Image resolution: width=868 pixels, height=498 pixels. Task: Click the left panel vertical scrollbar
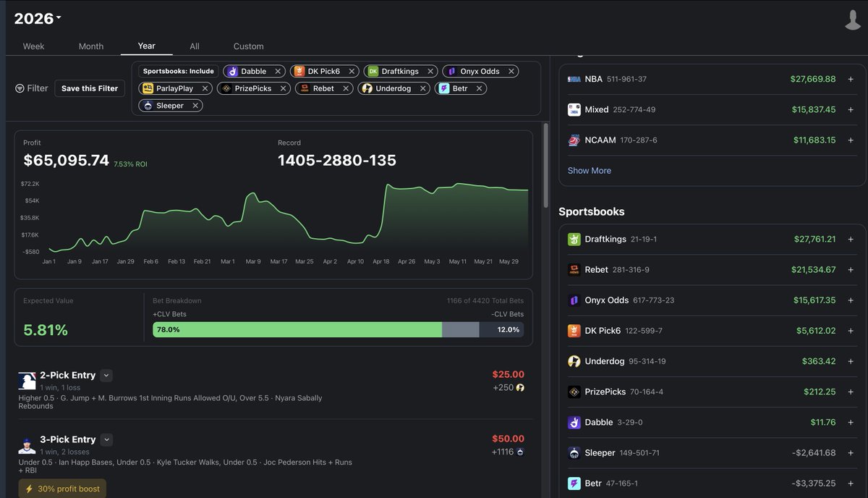(x=545, y=166)
